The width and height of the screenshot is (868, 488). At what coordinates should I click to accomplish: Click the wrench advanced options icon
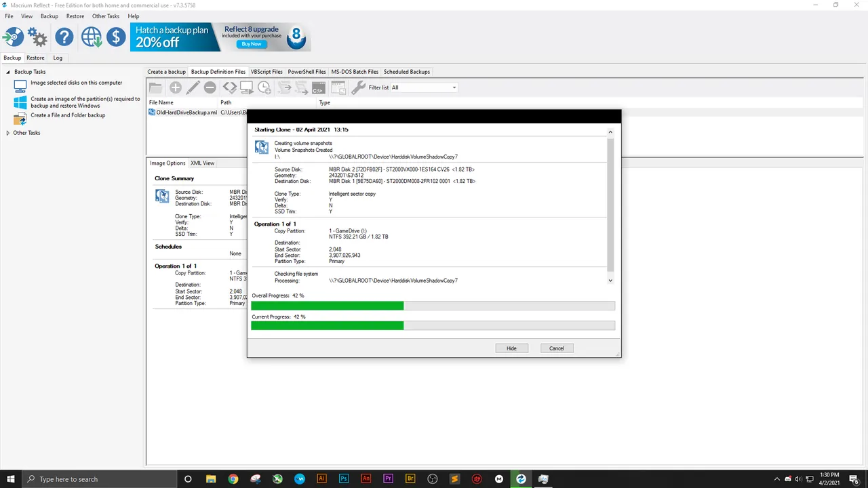pyautogui.click(x=358, y=87)
